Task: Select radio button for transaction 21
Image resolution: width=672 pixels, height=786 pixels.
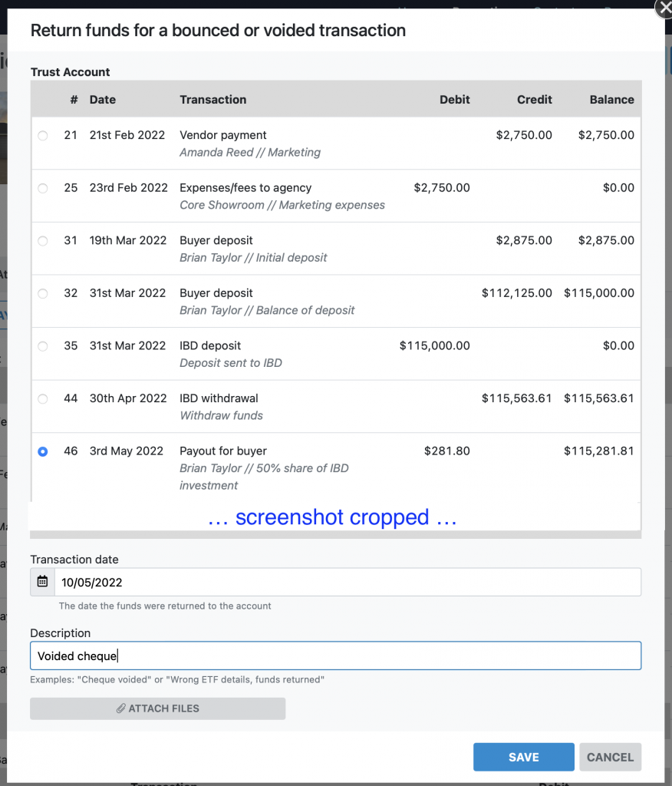Action: point(43,136)
